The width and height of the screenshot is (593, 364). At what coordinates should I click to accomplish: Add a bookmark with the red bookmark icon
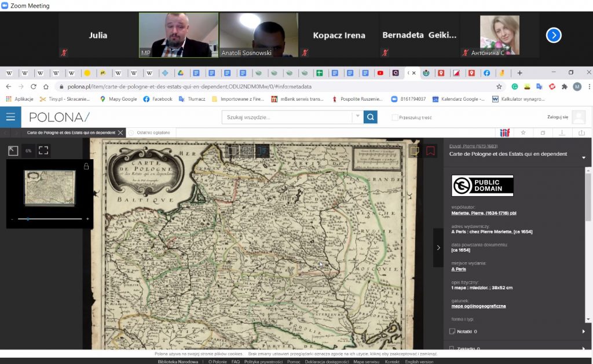click(x=430, y=151)
